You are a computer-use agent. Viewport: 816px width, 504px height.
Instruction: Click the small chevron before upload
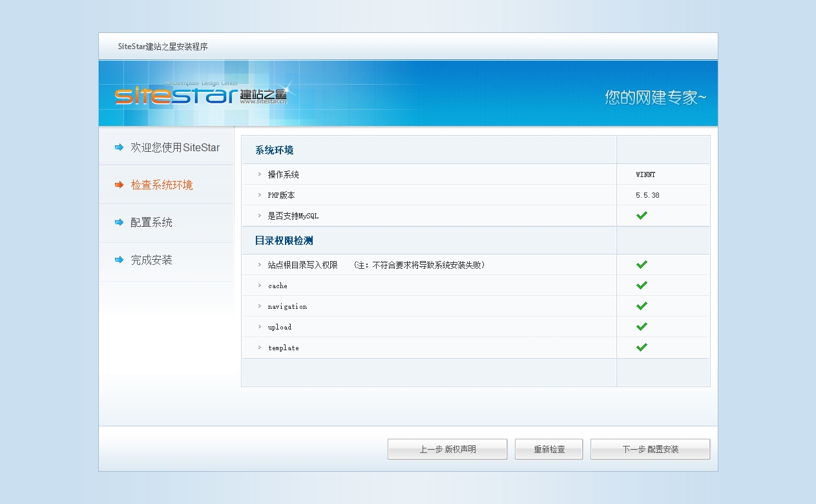260,327
